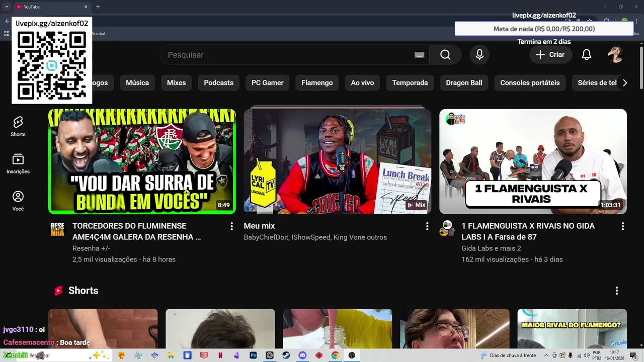This screenshot has height=362, width=644.
Task: Open the on-screen keyboard icon in search box
Action: coord(419,55)
